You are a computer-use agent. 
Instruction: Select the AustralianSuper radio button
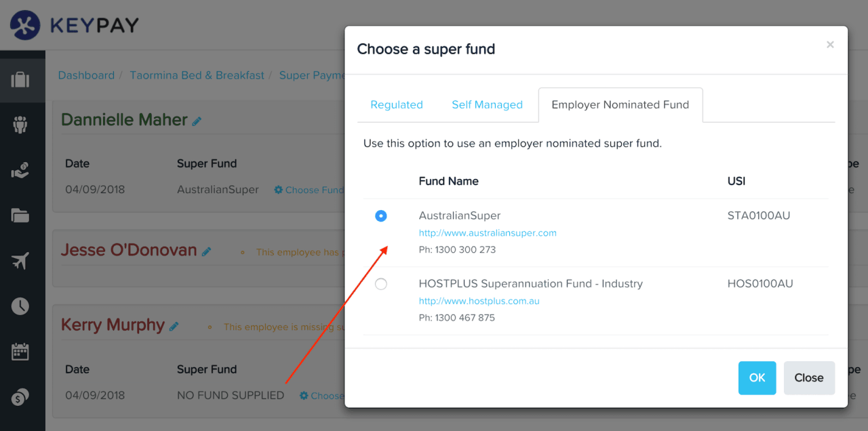coord(380,215)
